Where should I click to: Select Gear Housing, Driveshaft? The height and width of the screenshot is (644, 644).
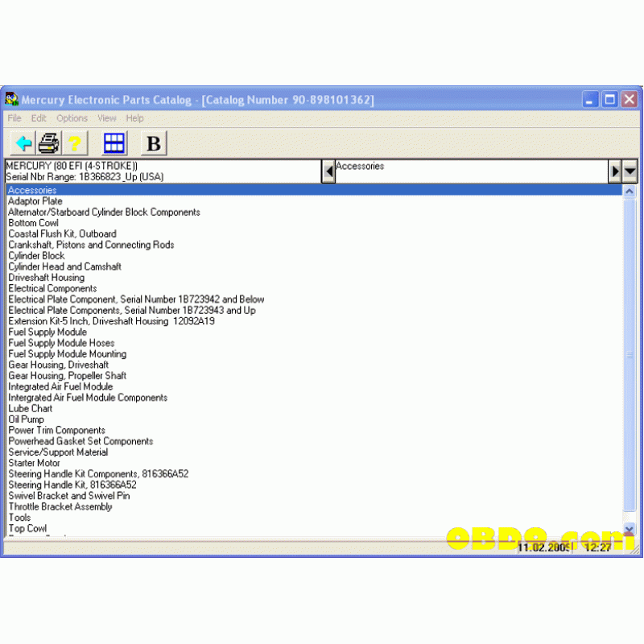click(x=59, y=365)
